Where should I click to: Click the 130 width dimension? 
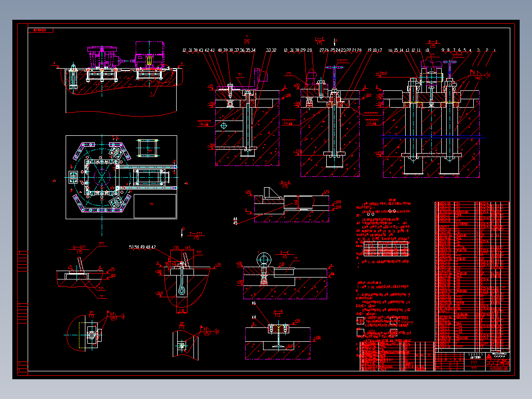click(x=182, y=311)
